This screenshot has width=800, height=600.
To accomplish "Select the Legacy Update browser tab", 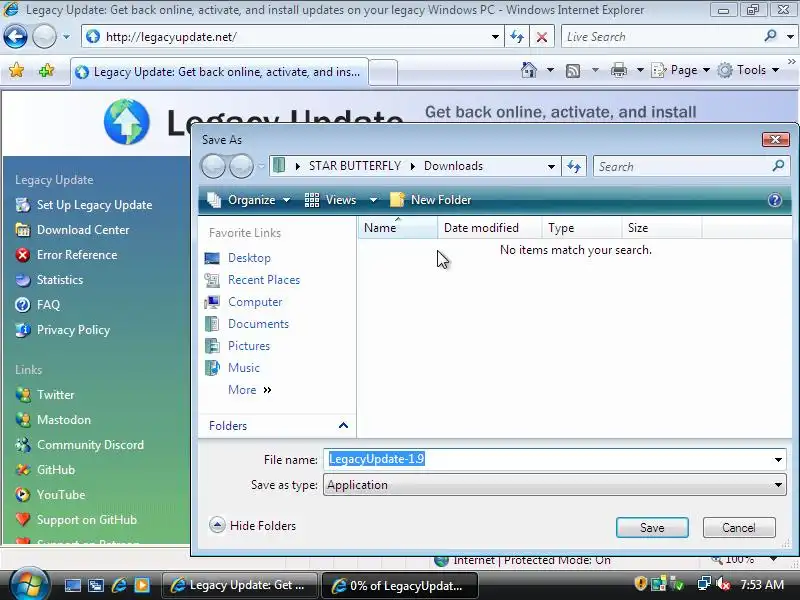I will coord(219,72).
